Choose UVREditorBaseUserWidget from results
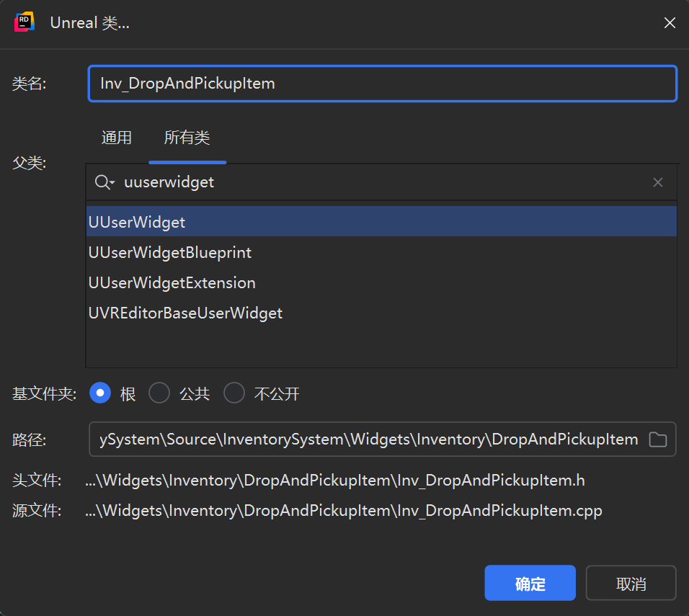This screenshot has width=689, height=616. tap(185, 313)
